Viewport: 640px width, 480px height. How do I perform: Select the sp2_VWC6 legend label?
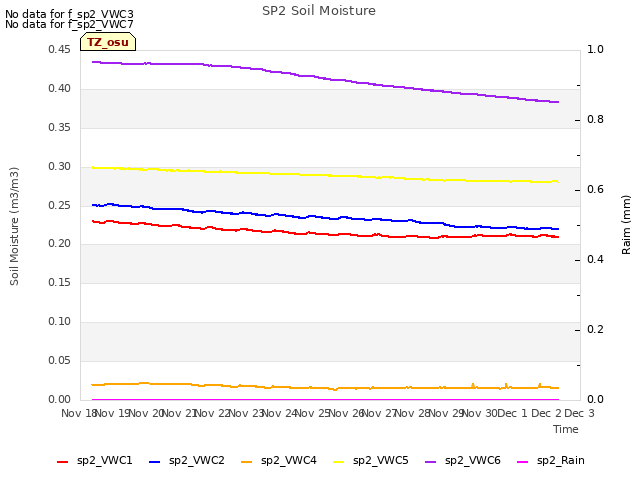pos(473,460)
